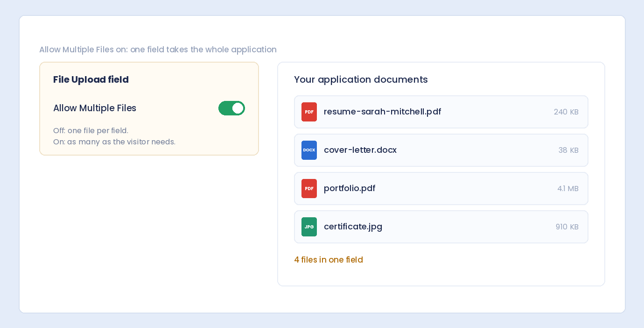The width and height of the screenshot is (644, 328).
Task: Click the 240 KB file size
Action: (x=566, y=112)
